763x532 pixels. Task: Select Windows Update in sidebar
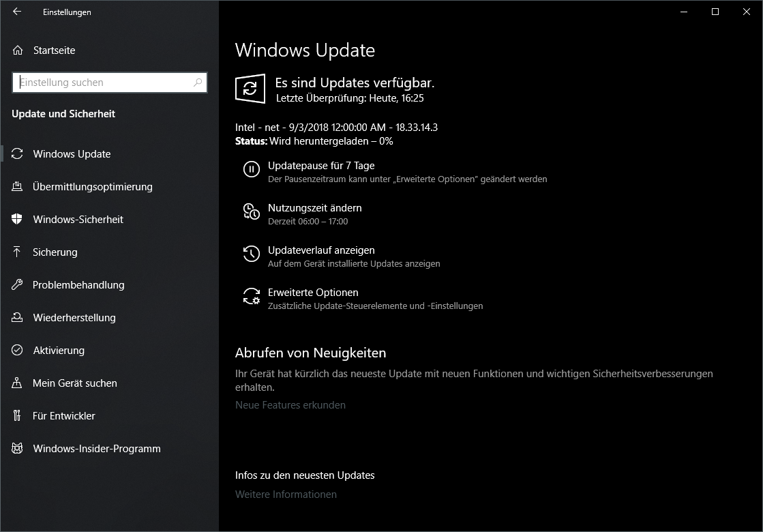72,154
